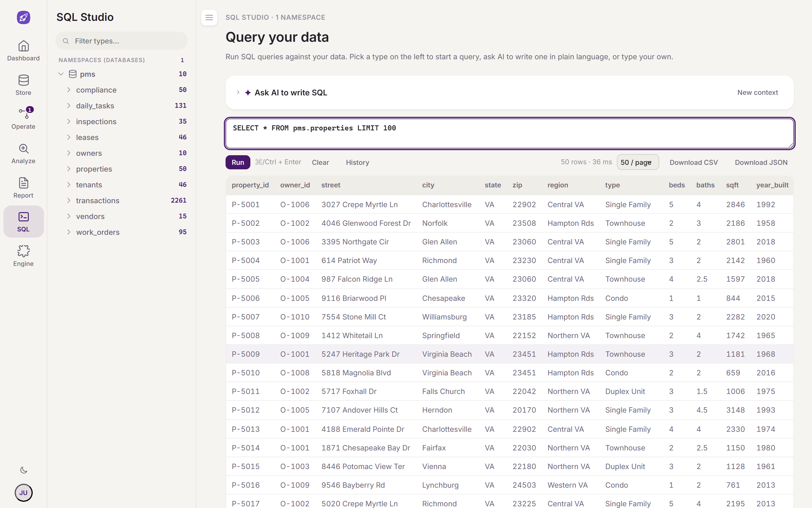Click cell 9546 Bayberry Rd
The width and height of the screenshot is (812, 508).
[353, 485]
